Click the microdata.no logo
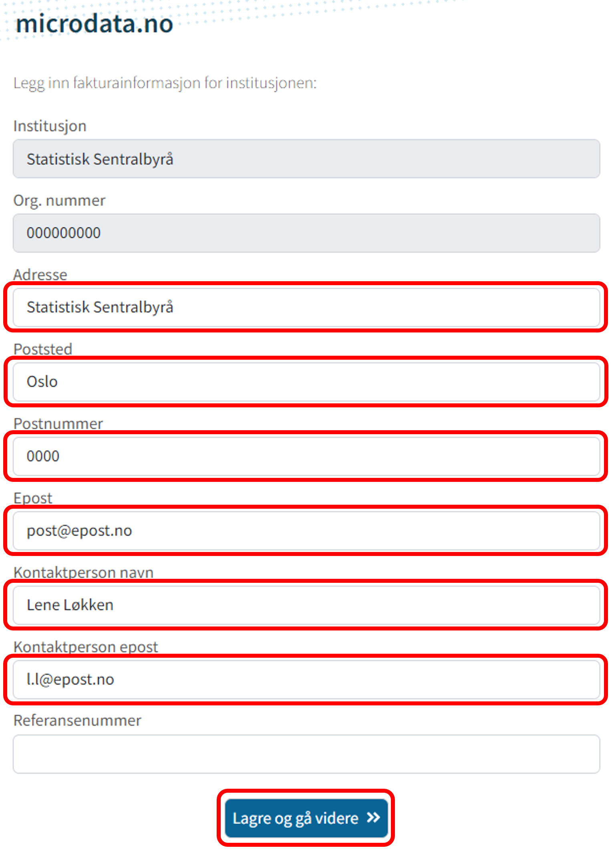The image size is (616, 854). [x=94, y=24]
